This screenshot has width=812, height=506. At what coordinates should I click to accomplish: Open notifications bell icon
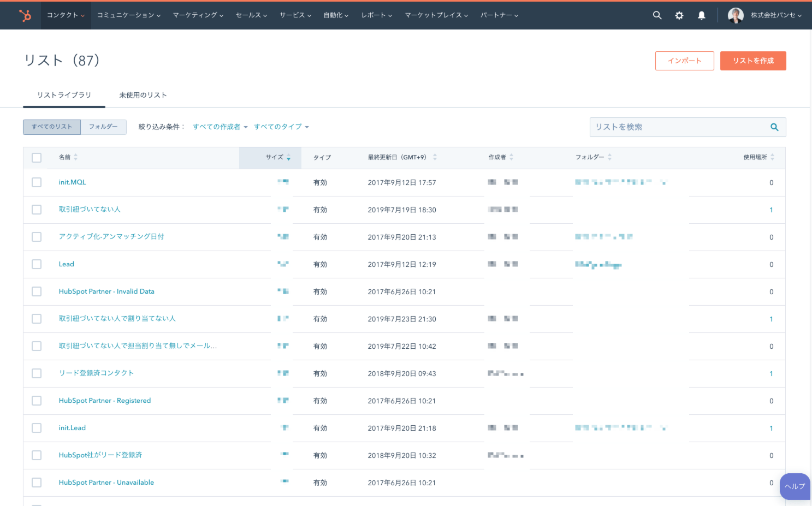702,15
